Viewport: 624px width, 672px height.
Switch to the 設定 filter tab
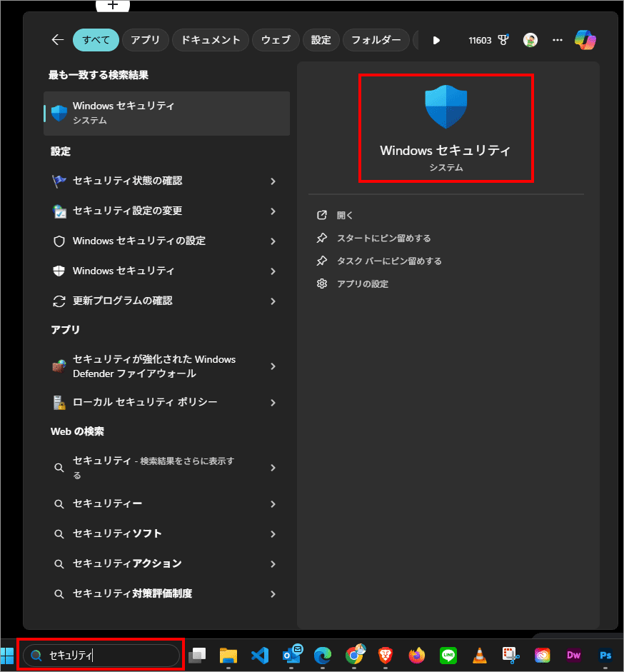click(321, 40)
